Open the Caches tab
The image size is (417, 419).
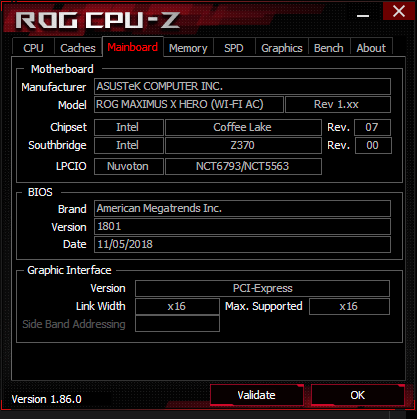point(78,48)
